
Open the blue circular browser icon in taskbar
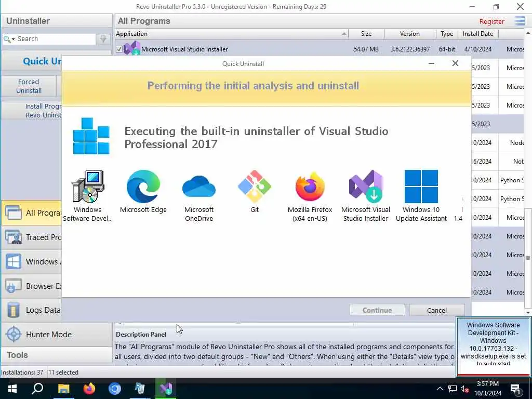click(x=115, y=389)
